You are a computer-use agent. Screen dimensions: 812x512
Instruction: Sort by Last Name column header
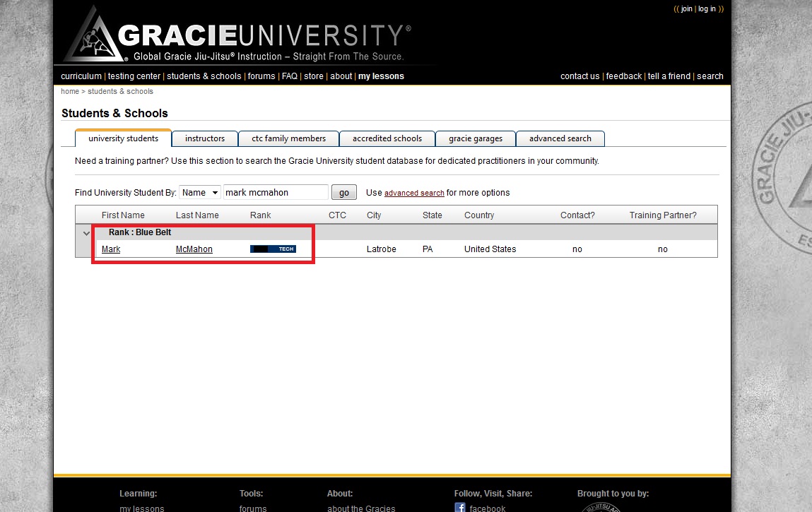[197, 215]
